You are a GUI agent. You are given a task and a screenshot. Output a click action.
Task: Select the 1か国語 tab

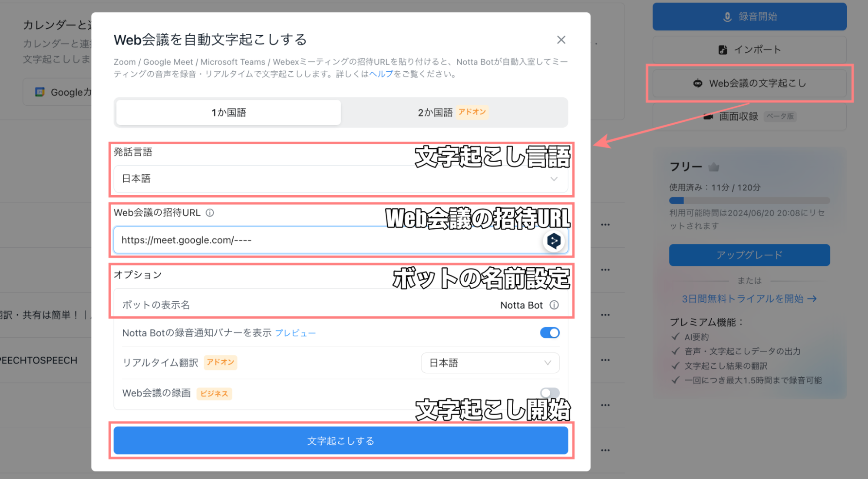pyautogui.click(x=229, y=113)
